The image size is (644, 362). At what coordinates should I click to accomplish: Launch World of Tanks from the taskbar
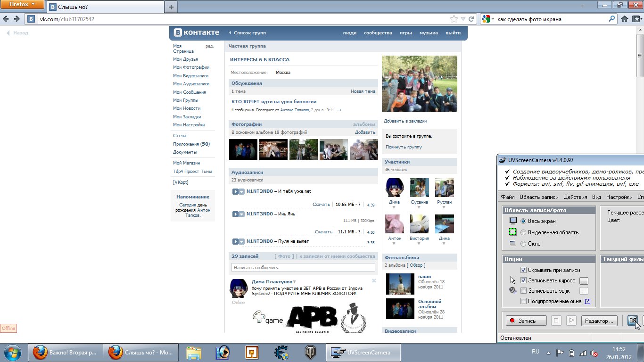(x=311, y=353)
